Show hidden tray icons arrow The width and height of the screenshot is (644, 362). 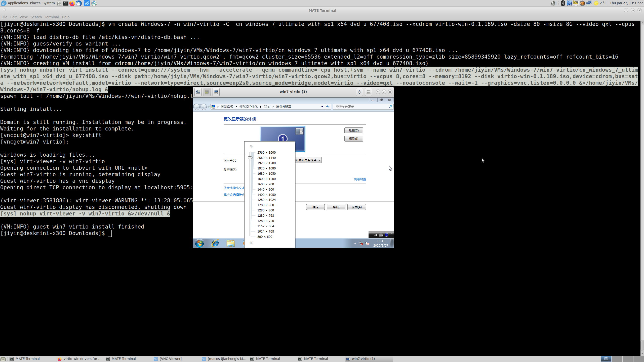point(355,244)
